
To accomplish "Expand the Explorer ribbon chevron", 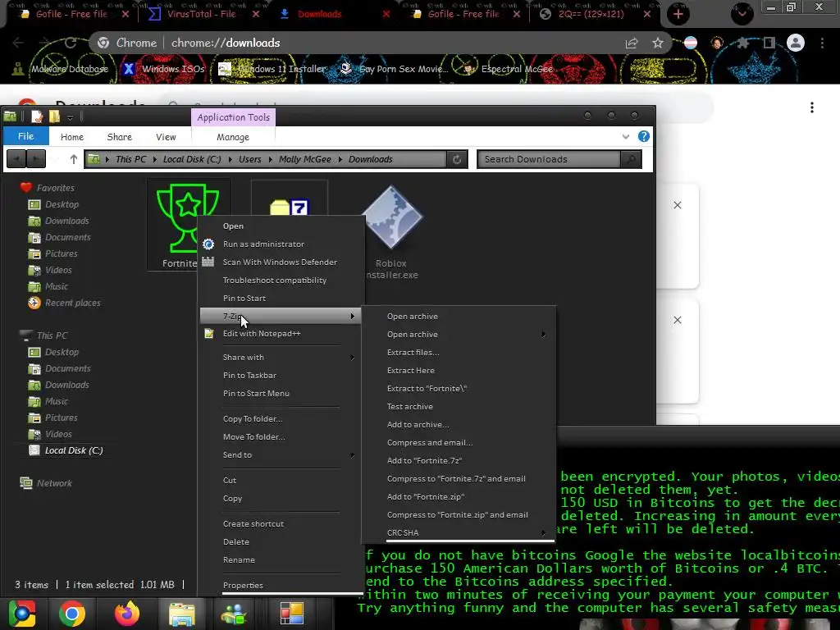I will 626,137.
